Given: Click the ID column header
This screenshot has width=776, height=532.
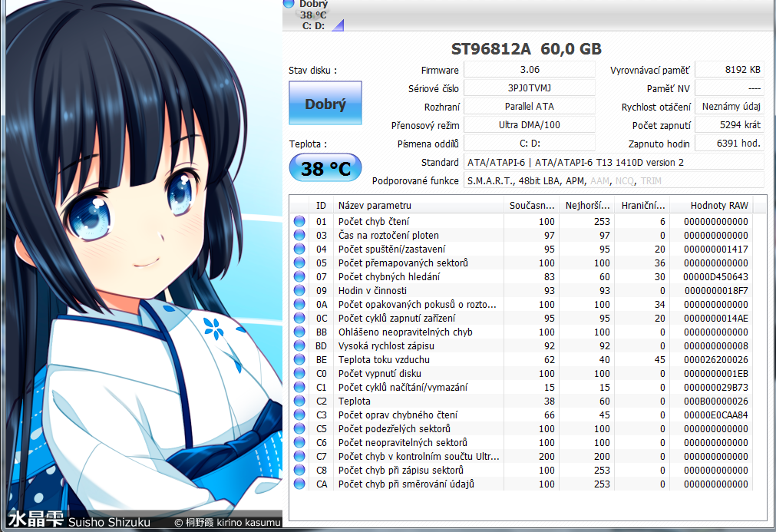Looking at the screenshot, I should [x=321, y=206].
